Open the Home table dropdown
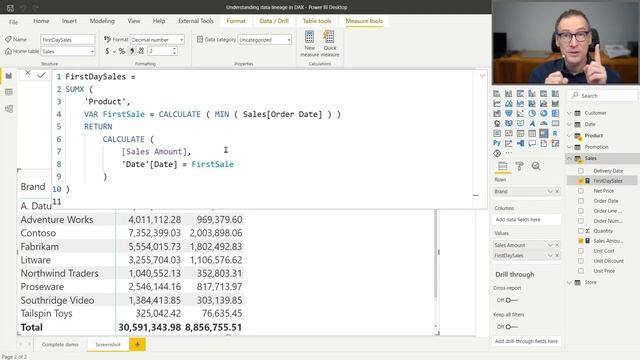Image resolution: width=640 pixels, height=360 pixels. tap(68, 51)
